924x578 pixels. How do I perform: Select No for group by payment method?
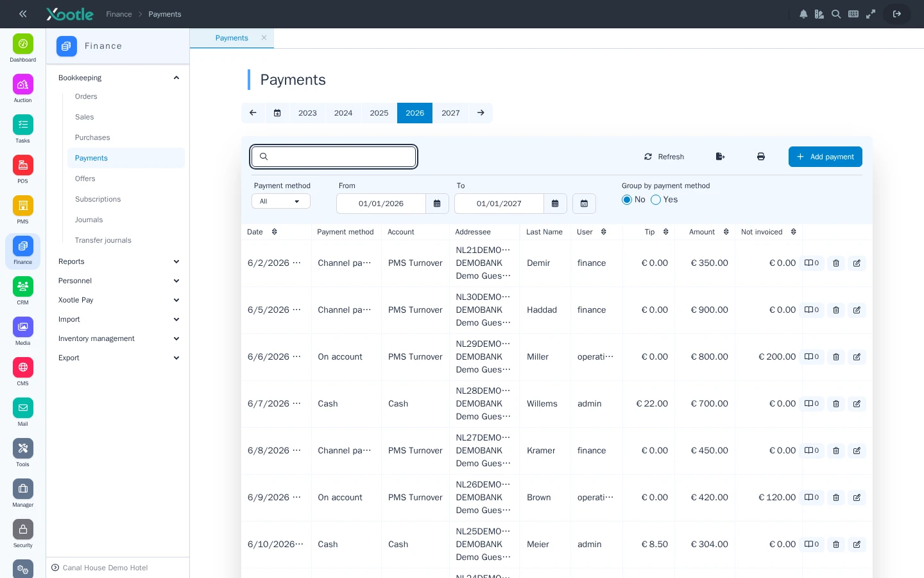pos(627,200)
